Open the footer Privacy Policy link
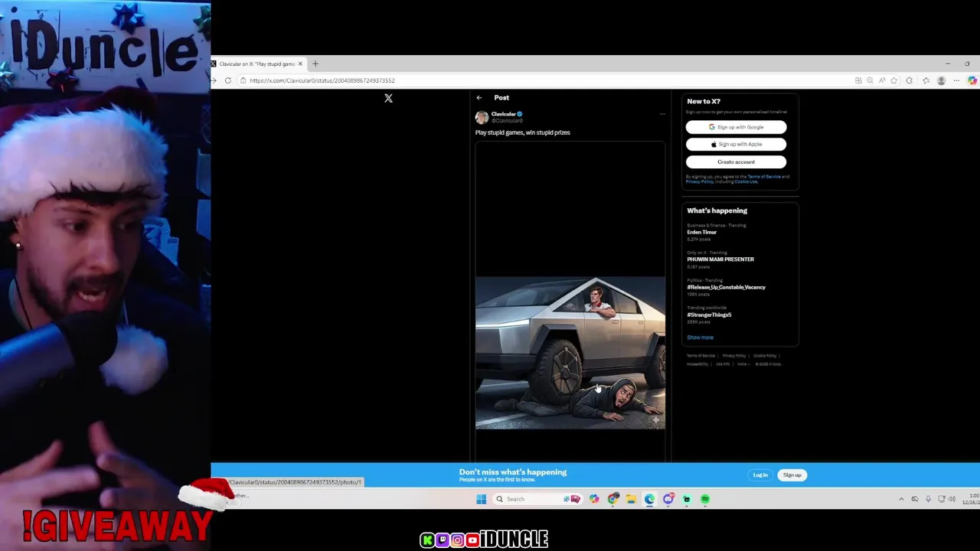 pos(733,356)
